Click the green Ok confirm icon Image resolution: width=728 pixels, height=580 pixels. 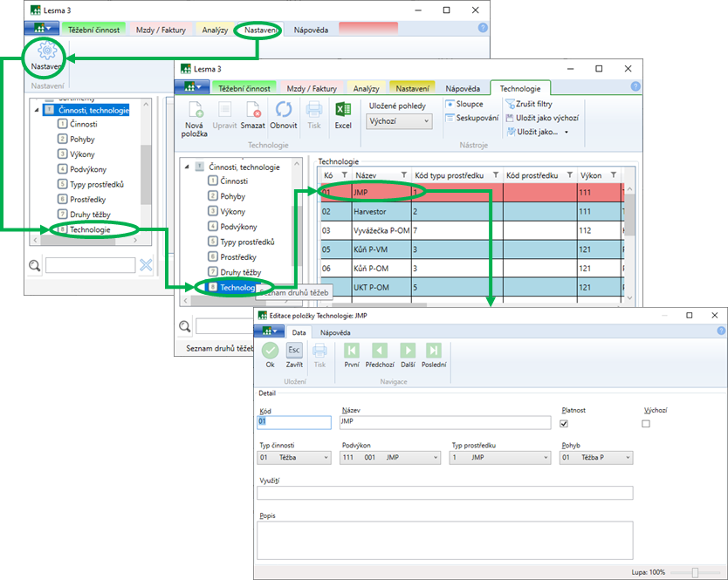(x=270, y=351)
